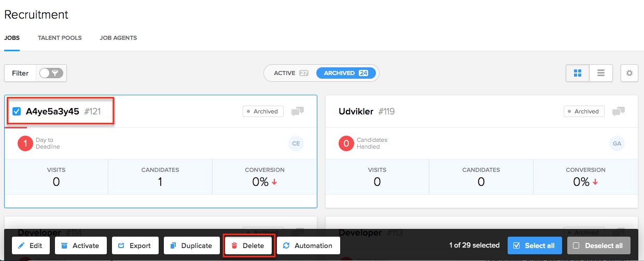Delete the selected job

click(248, 245)
